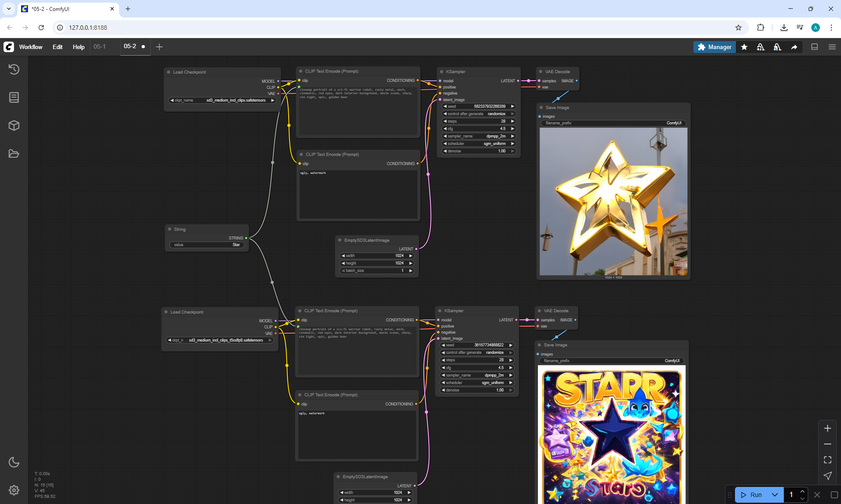The height and width of the screenshot is (504, 841).
Task: Click the Manager puzzle button
Action: click(x=714, y=47)
